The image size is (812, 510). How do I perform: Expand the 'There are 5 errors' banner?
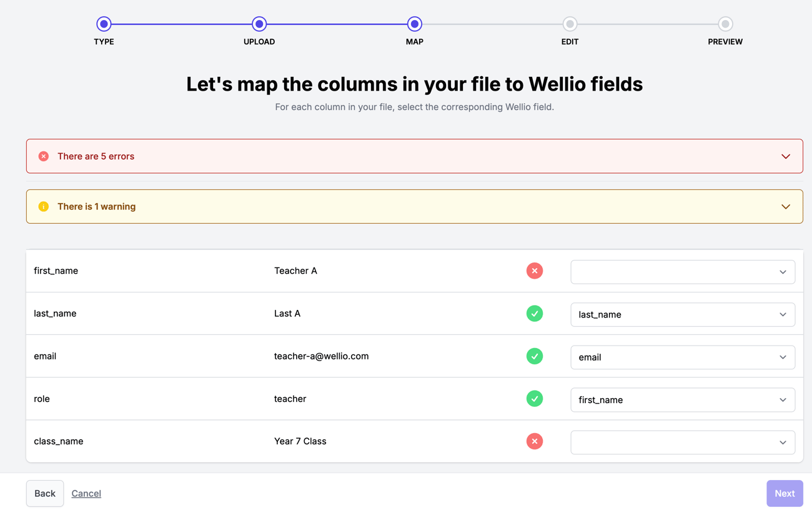(785, 156)
